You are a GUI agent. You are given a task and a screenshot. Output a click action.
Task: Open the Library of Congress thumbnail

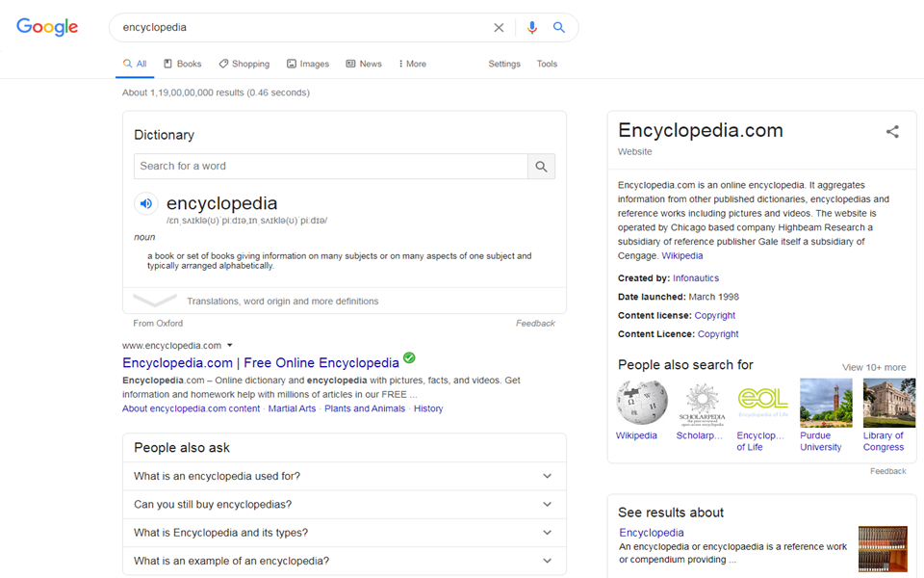889,403
